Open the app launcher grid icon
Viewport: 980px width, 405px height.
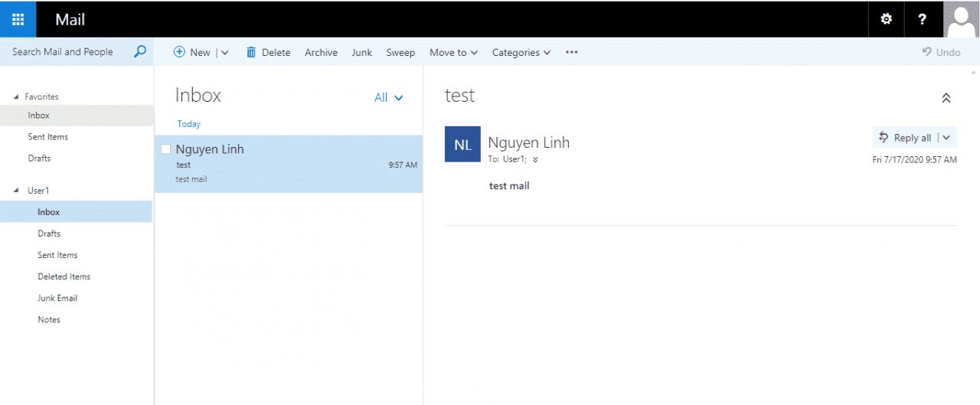(18, 19)
